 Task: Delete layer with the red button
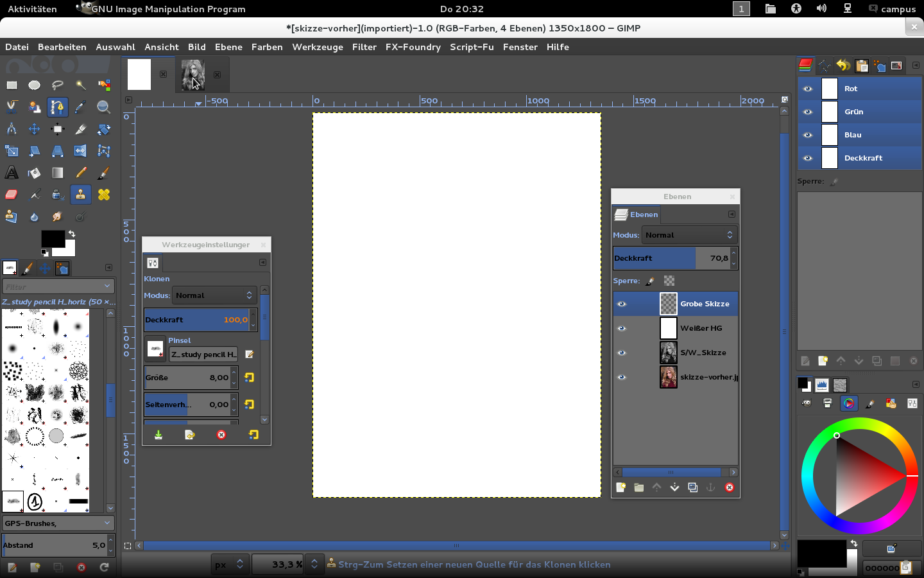click(730, 487)
